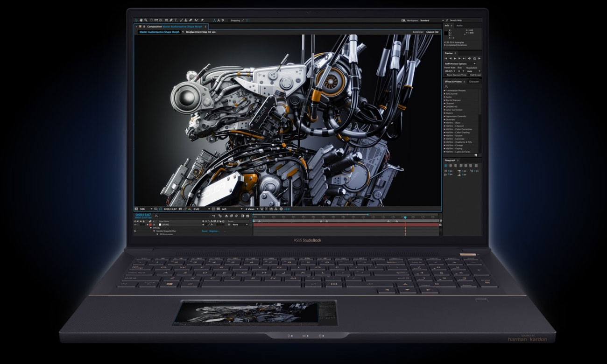
Task: Step to previous frame in Preview panel
Action: (450, 58)
